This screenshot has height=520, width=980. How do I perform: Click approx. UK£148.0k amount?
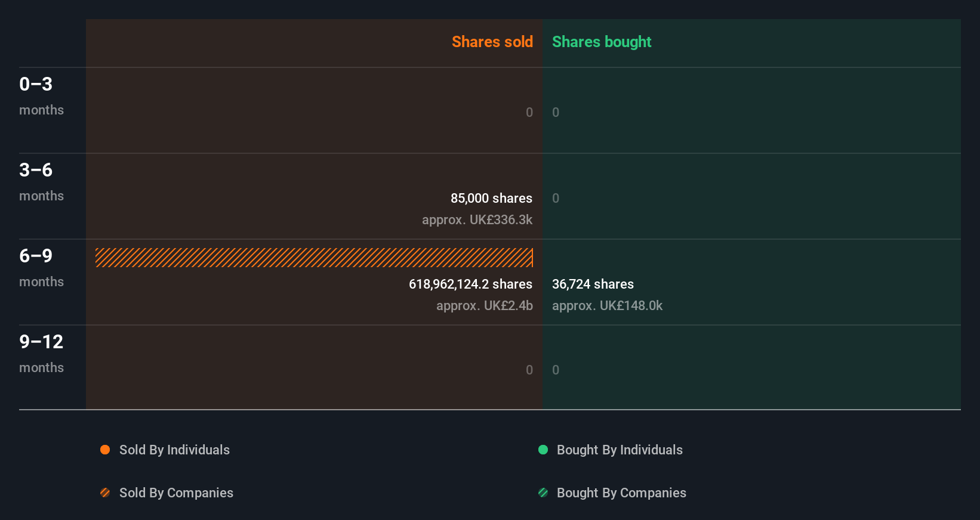click(x=607, y=306)
